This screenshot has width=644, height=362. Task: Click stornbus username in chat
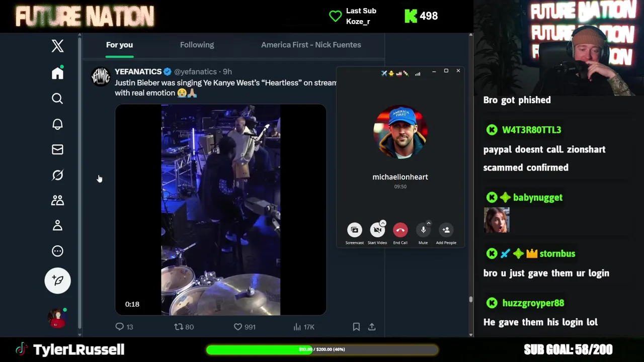[557, 254]
